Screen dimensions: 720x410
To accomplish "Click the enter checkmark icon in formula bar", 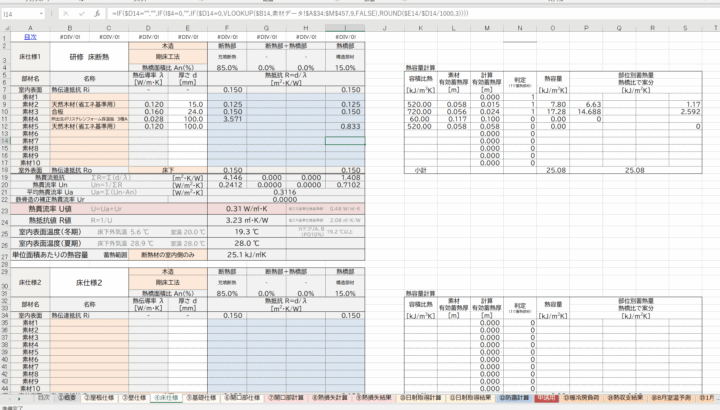I will coord(83,15).
